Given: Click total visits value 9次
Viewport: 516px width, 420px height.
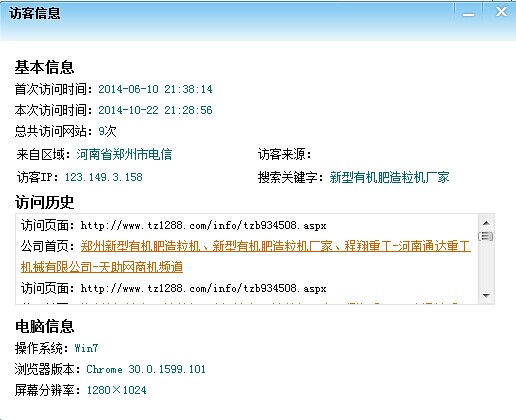Looking at the screenshot, I should click(107, 131).
